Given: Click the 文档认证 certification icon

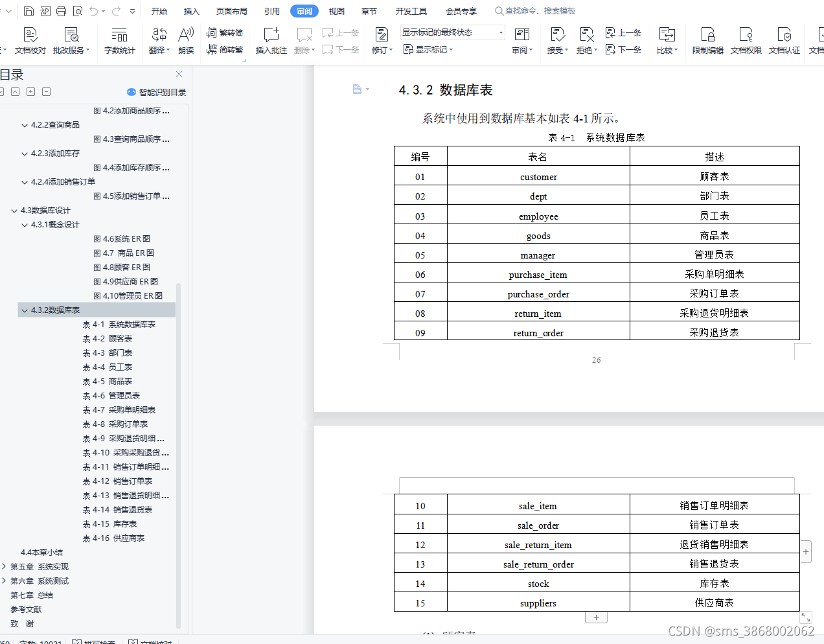Looking at the screenshot, I should click(x=784, y=39).
